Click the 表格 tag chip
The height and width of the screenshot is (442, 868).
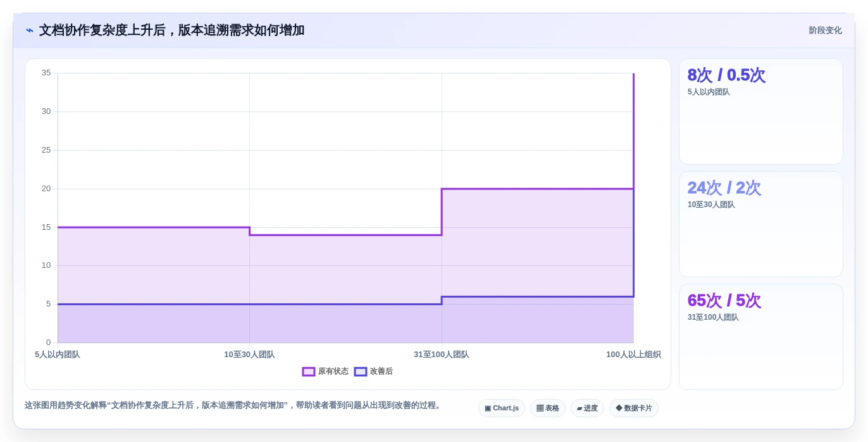[548, 408]
